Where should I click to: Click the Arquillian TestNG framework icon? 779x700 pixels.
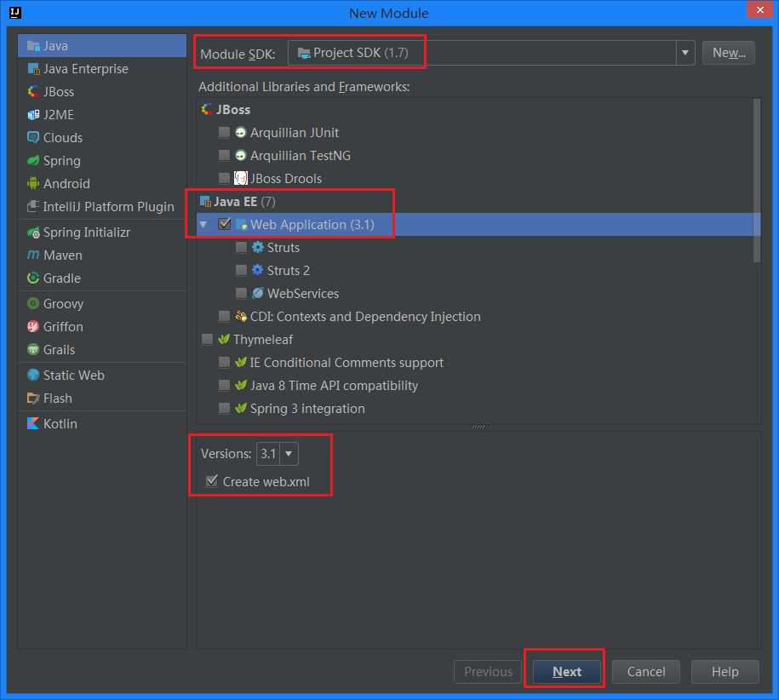coord(240,156)
